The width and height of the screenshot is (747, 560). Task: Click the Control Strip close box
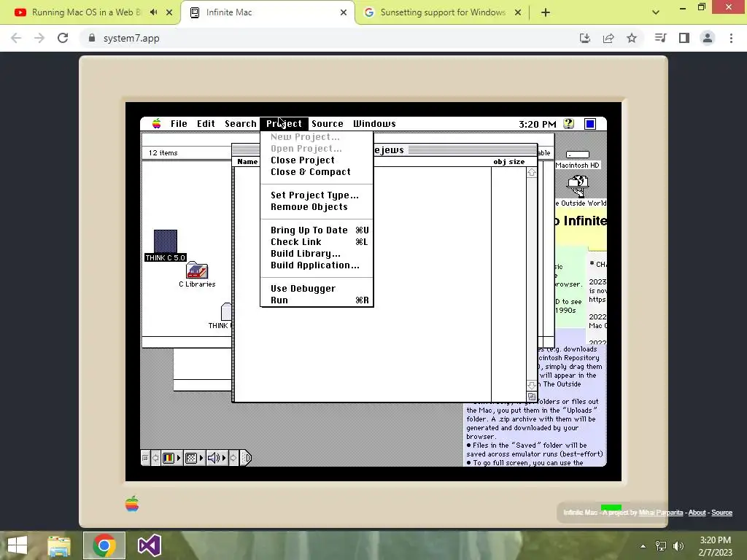(x=145, y=458)
